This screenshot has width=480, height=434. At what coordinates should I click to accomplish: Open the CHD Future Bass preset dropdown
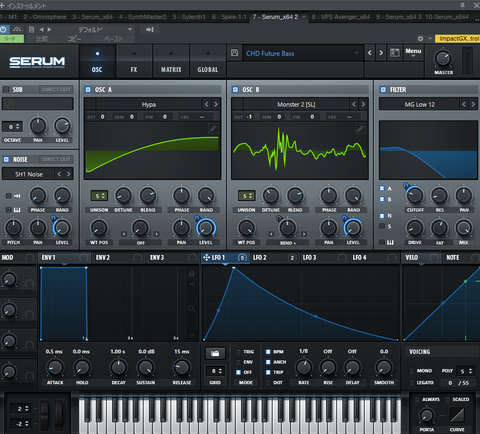[303, 53]
